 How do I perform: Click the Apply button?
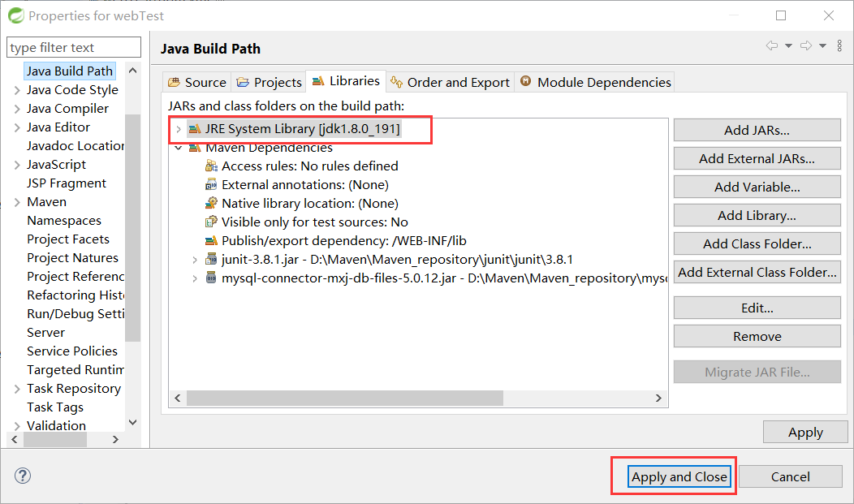coord(805,432)
